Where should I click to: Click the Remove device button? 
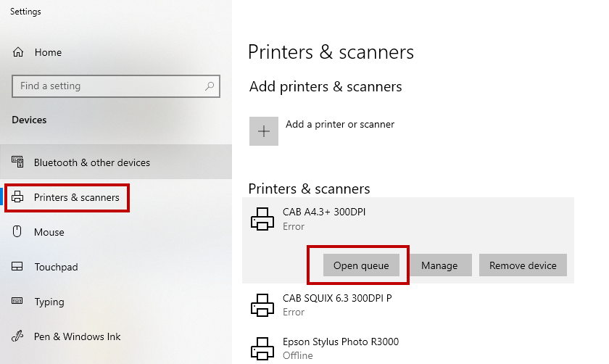[523, 265]
